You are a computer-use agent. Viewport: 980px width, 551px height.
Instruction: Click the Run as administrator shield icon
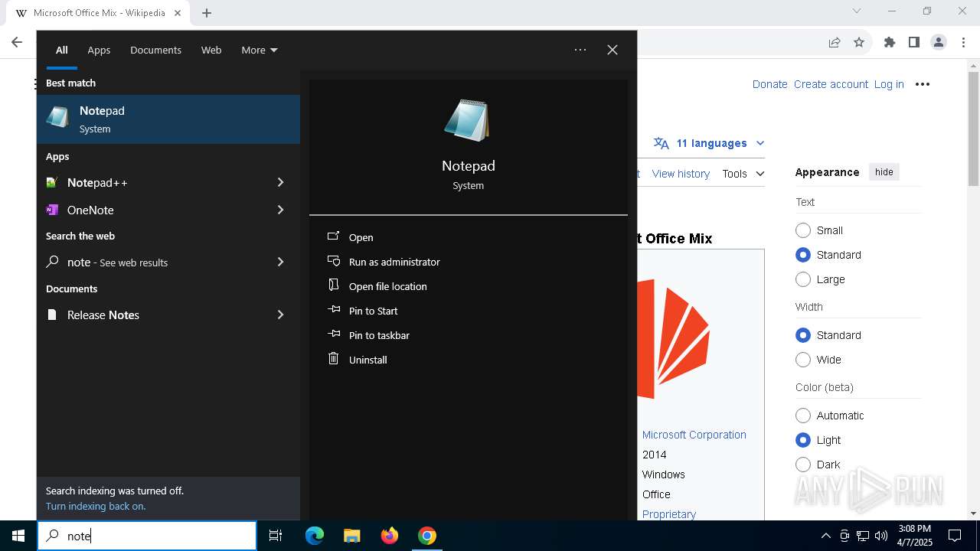[333, 261]
